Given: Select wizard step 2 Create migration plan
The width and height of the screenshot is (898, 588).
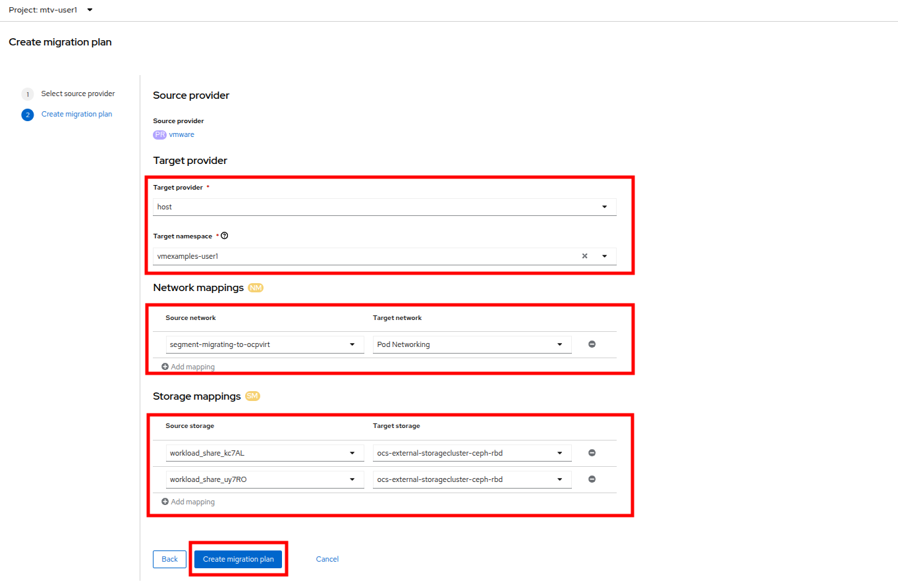Looking at the screenshot, I should click(x=76, y=114).
